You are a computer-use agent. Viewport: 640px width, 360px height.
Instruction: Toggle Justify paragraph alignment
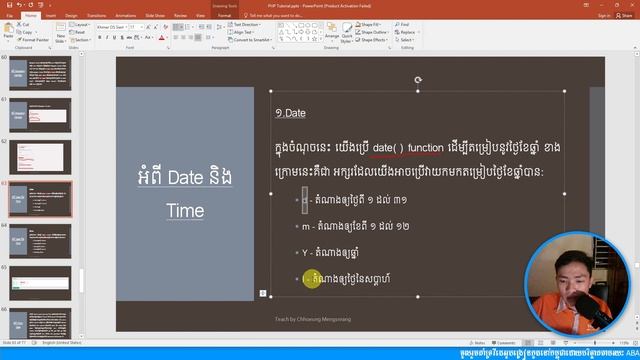pos(198,38)
